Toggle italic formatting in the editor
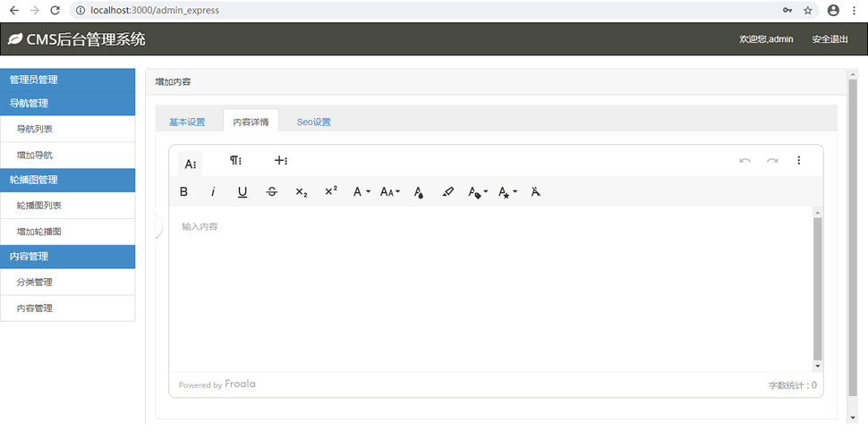 pos(213,192)
